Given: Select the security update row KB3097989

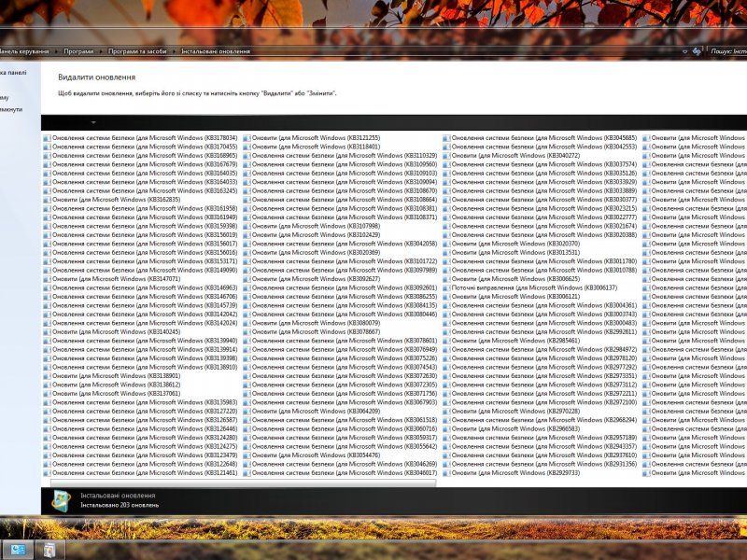Looking at the screenshot, I should tap(340, 271).
